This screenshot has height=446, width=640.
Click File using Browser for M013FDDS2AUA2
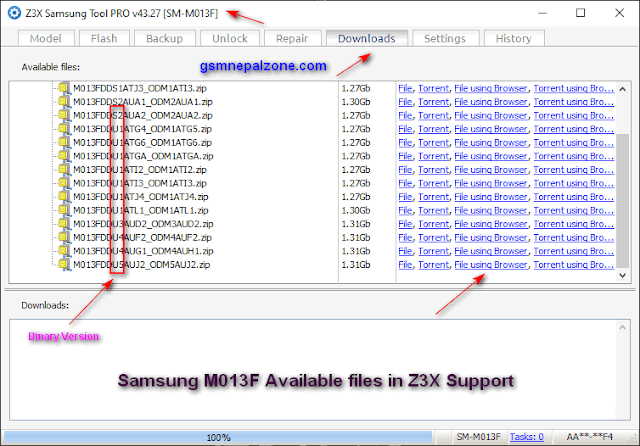[x=491, y=115]
